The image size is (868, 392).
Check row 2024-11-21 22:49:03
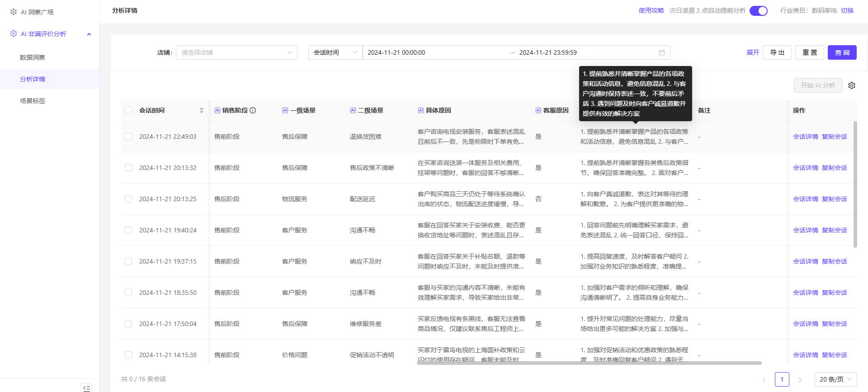pyautogui.click(x=128, y=137)
